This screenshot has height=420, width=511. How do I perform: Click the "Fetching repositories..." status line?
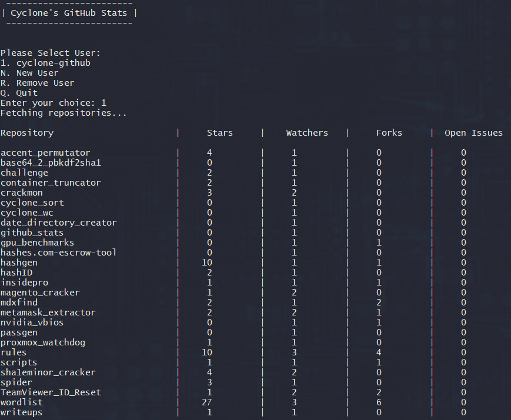[x=64, y=113]
